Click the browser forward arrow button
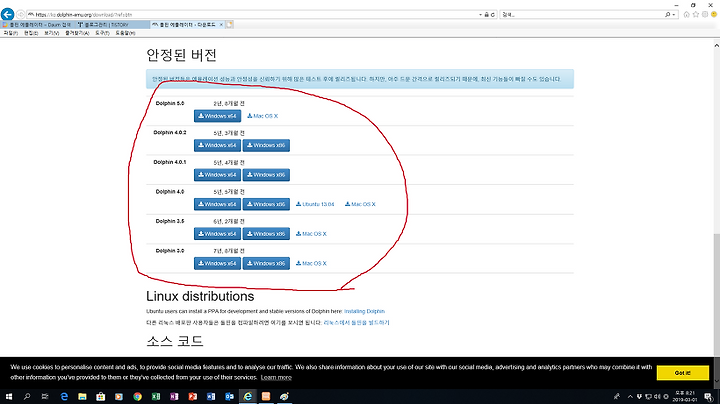720x404 pixels. (20, 15)
